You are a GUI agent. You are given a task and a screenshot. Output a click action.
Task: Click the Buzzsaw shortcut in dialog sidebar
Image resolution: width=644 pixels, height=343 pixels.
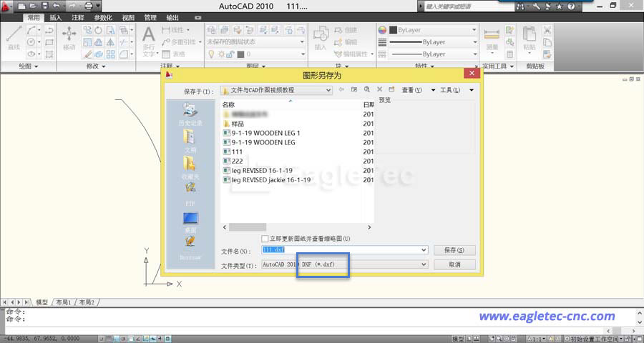coord(190,248)
